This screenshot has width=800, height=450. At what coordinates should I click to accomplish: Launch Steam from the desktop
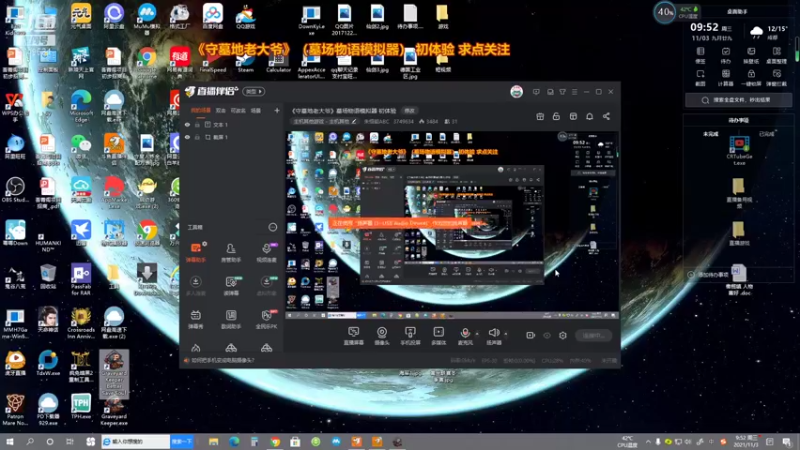tap(245, 61)
